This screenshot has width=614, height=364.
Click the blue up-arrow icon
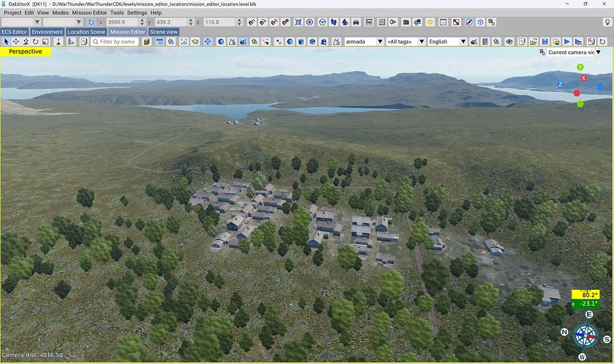[344, 22]
